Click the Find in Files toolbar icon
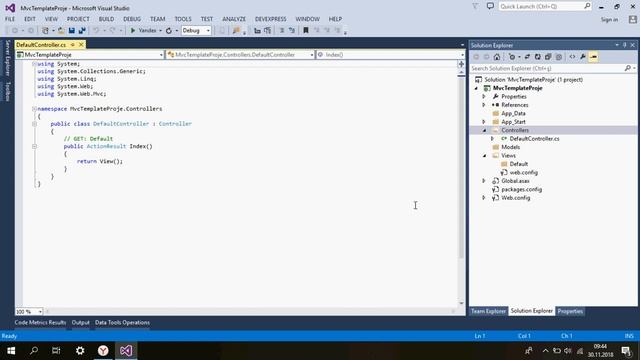 236,31
